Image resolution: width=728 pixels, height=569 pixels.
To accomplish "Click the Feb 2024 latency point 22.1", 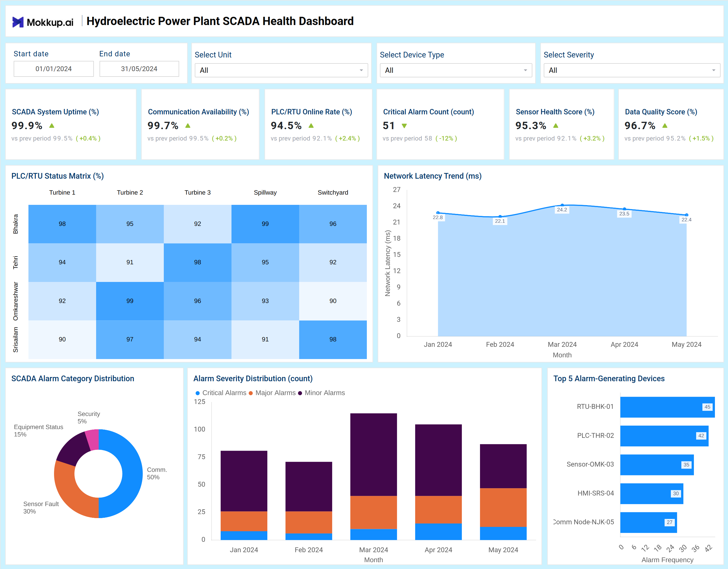I will (500, 217).
